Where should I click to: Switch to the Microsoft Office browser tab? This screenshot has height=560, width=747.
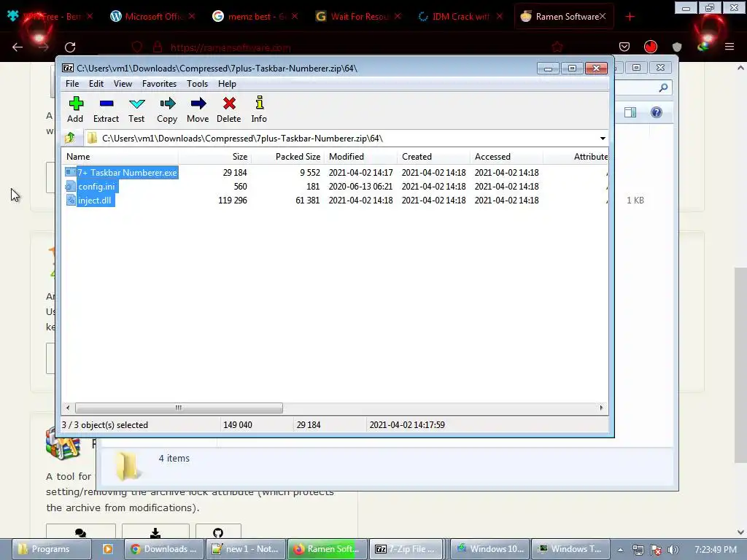pyautogui.click(x=152, y=17)
